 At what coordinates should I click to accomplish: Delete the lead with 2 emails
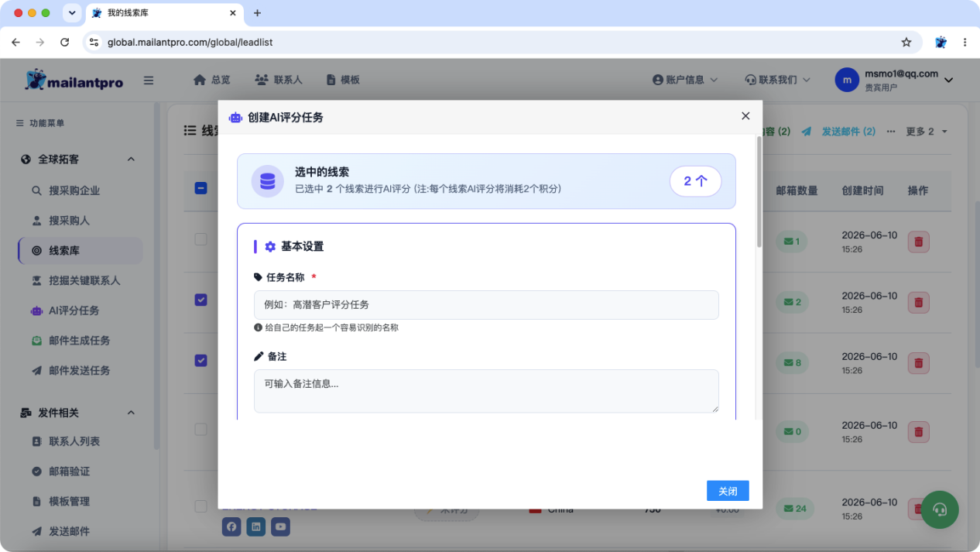pyautogui.click(x=919, y=302)
